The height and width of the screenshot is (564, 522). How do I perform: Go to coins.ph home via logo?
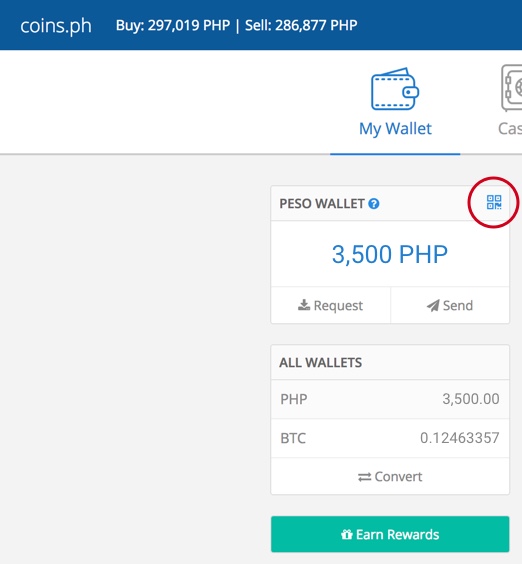point(56,26)
